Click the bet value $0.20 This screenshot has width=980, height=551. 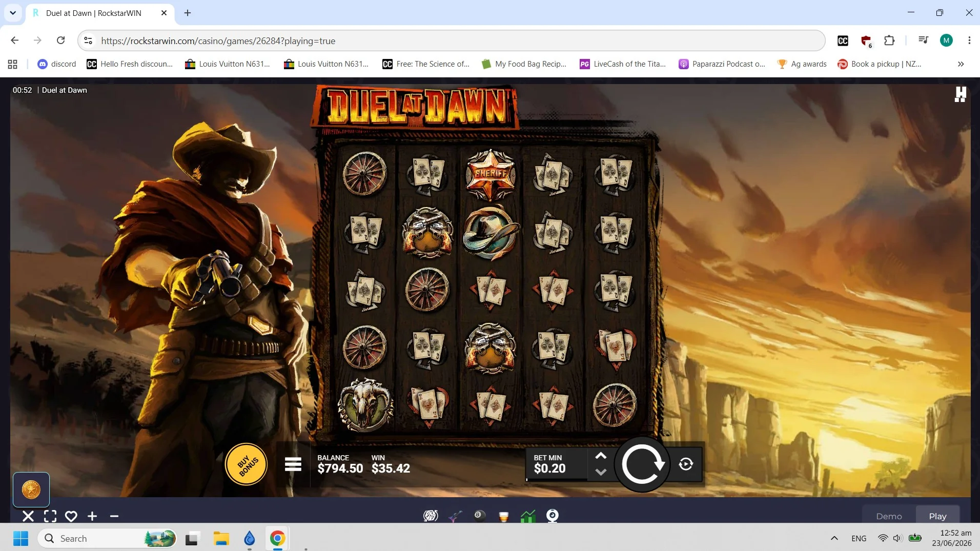(549, 468)
